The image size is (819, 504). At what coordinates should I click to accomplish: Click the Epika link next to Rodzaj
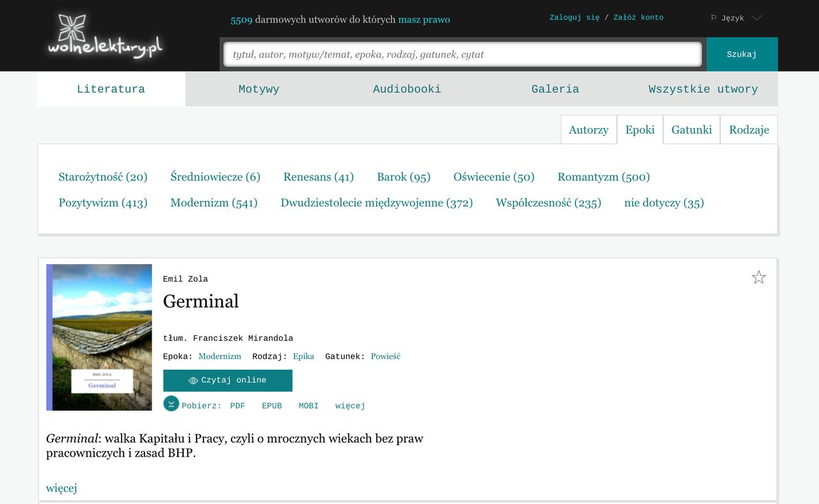coord(303,356)
